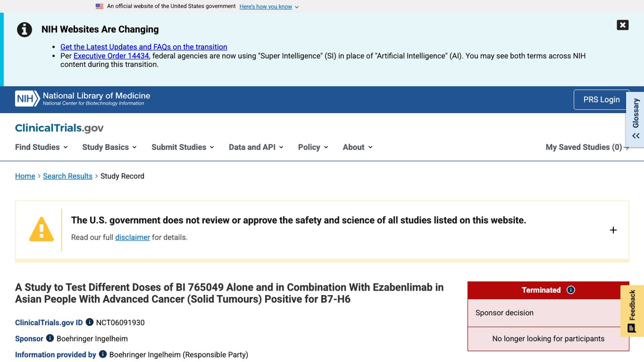Image resolution: width=644 pixels, height=362 pixels.
Task: Open the Glossary side panel
Action: (635, 119)
